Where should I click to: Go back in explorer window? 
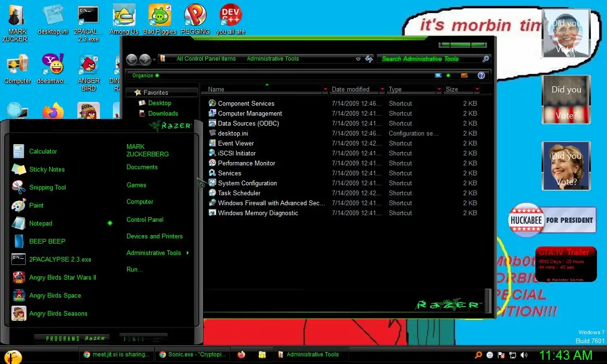pyautogui.click(x=132, y=59)
